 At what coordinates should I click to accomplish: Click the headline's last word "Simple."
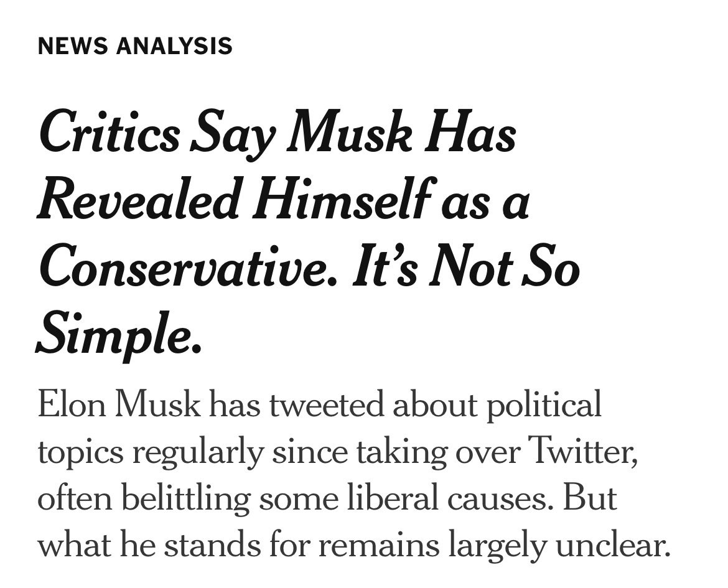tap(119, 336)
